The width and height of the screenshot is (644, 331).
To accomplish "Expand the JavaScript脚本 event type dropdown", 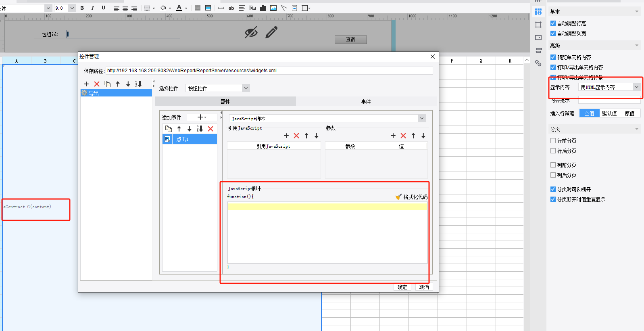I will tap(421, 118).
